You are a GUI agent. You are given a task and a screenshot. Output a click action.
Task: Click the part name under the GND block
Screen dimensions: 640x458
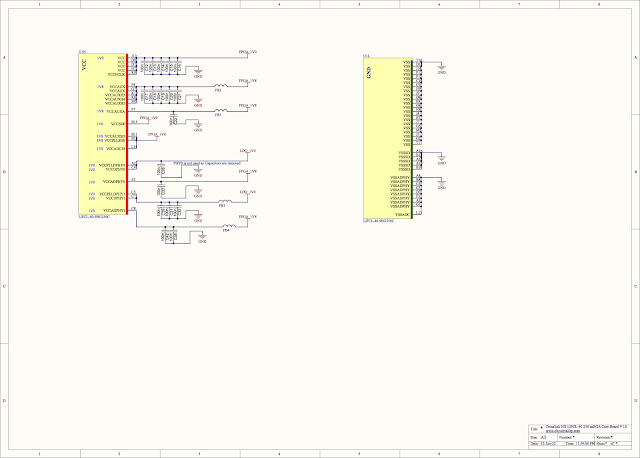379,221
